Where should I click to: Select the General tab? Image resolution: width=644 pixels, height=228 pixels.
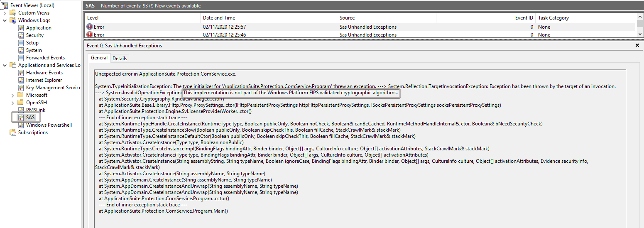point(99,58)
